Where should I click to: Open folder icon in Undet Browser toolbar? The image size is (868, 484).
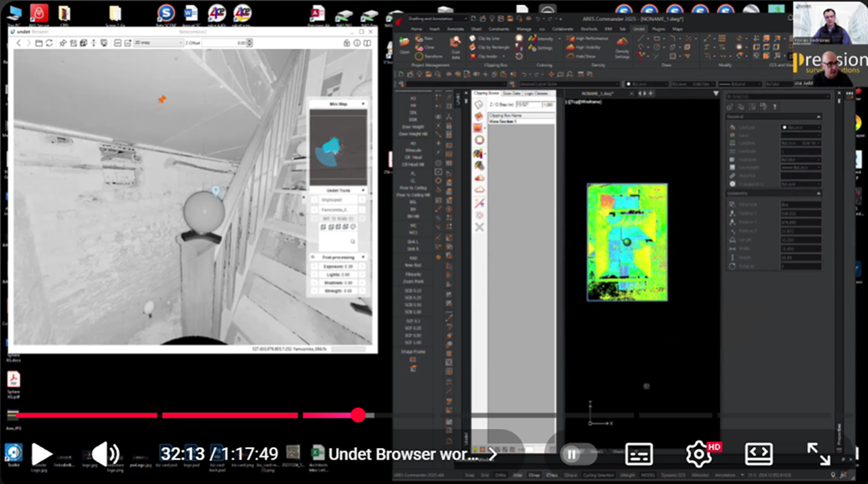coord(38,43)
